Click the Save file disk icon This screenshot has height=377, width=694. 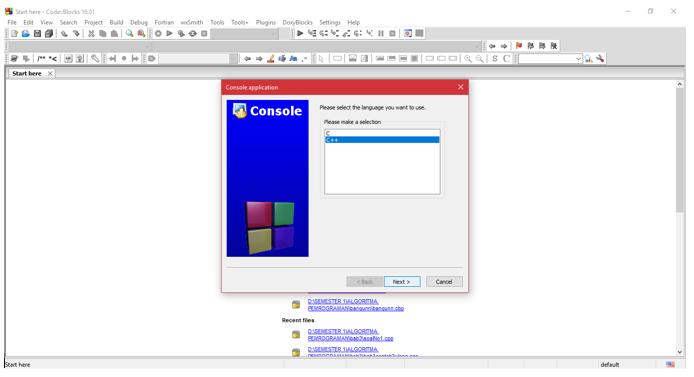(37, 34)
